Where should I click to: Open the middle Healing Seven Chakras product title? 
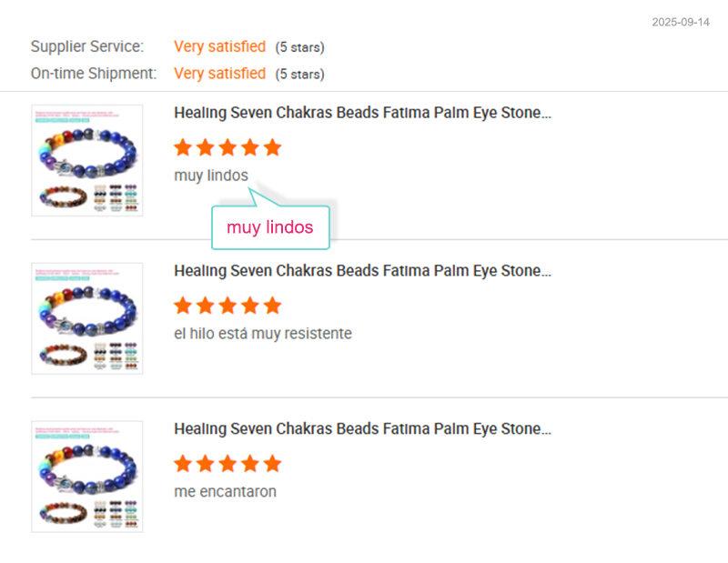pyautogui.click(x=364, y=270)
